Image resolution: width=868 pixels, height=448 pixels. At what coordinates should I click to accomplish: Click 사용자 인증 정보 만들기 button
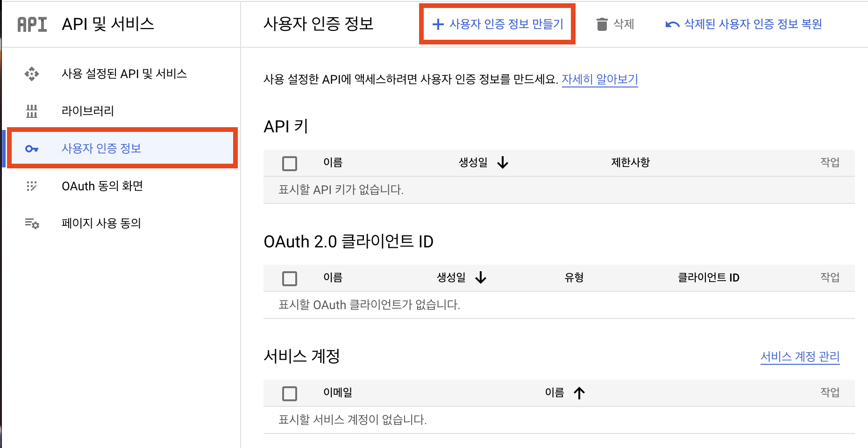[x=498, y=24]
